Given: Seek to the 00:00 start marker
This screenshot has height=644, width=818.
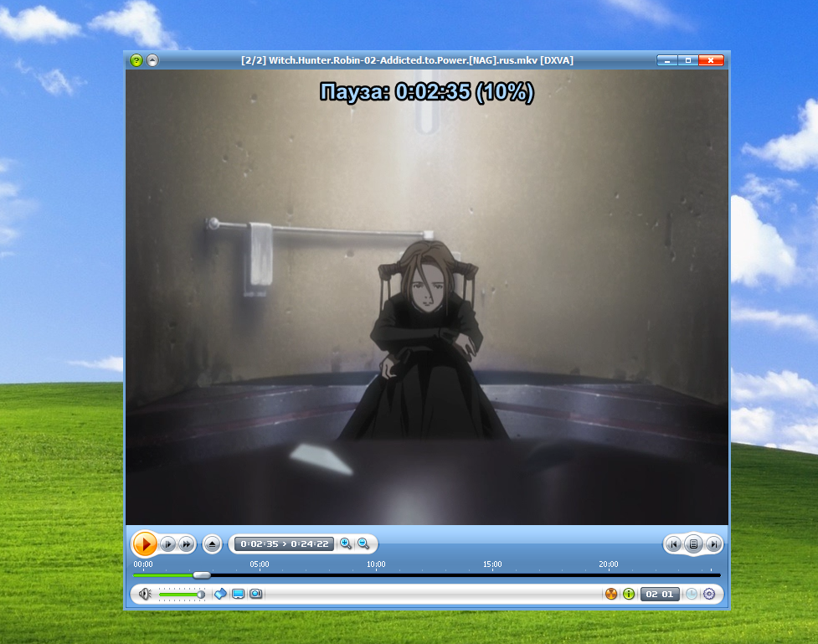Looking at the screenshot, I should pos(143,564).
